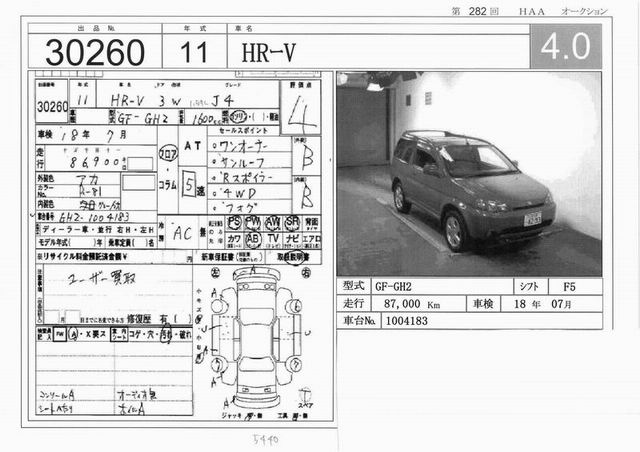The height and width of the screenshot is (452, 640).
Task: Click the model code GF-GH2 under the photo
Action: pos(393,287)
